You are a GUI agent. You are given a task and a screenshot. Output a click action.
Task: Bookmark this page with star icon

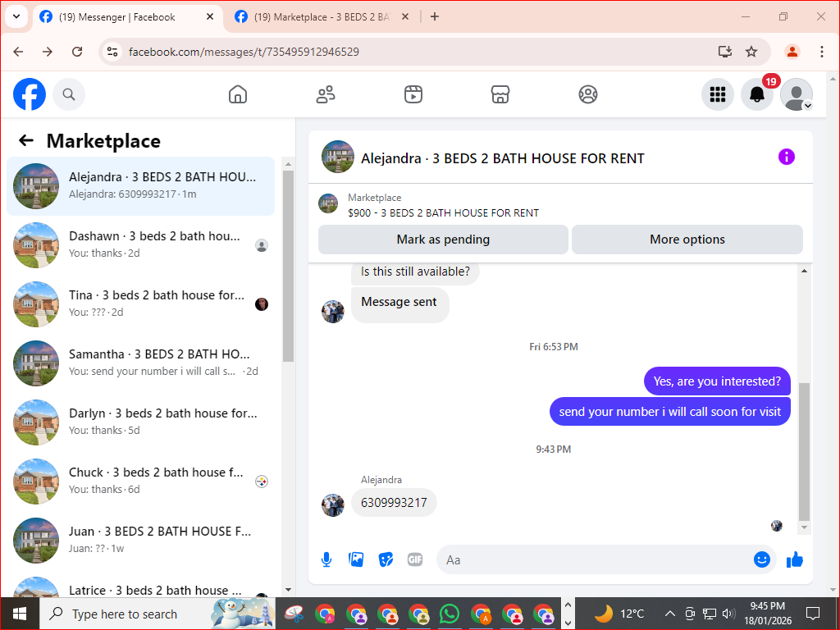pyautogui.click(x=751, y=52)
